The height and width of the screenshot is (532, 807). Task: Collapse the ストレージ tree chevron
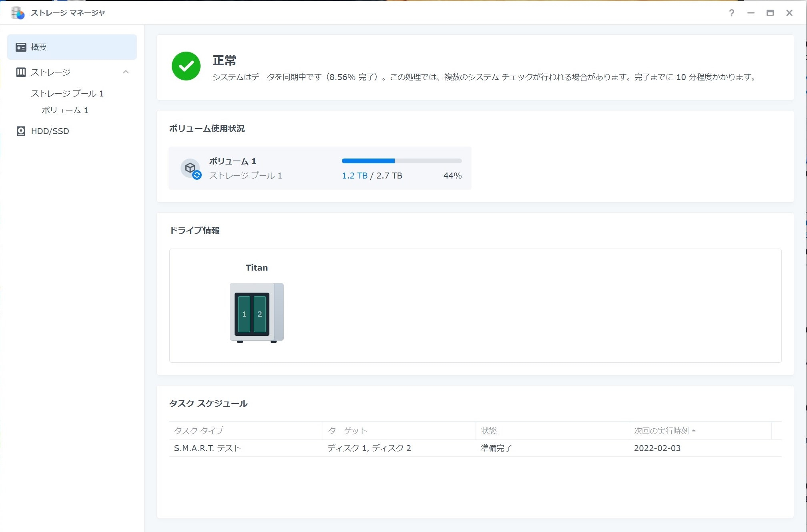pyautogui.click(x=126, y=72)
